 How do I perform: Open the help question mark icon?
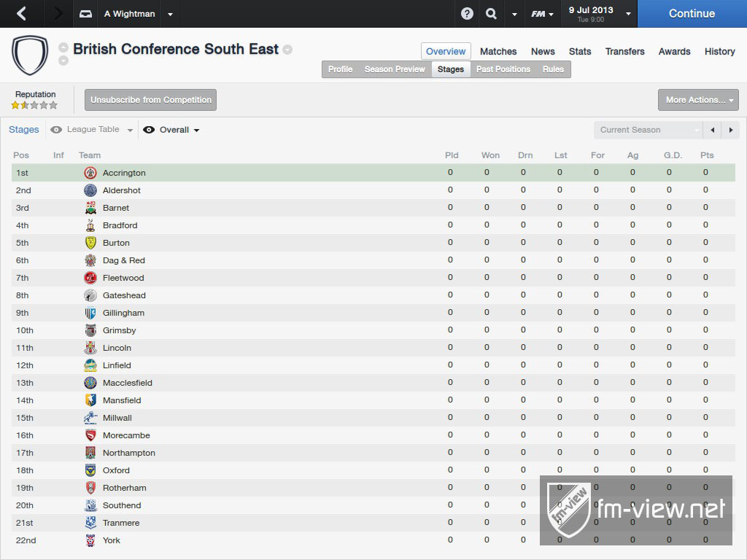(467, 13)
